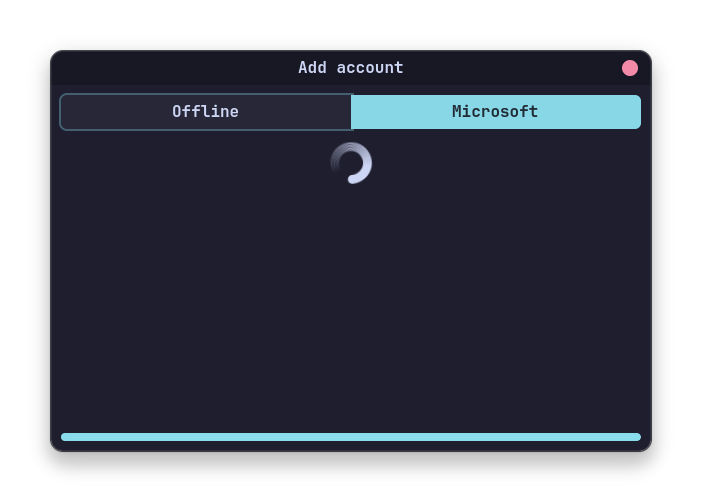The width and height of the screenshot is (702, 502).
Task: Open the Microsoft sign-in pane
Action: click(497, 112)
